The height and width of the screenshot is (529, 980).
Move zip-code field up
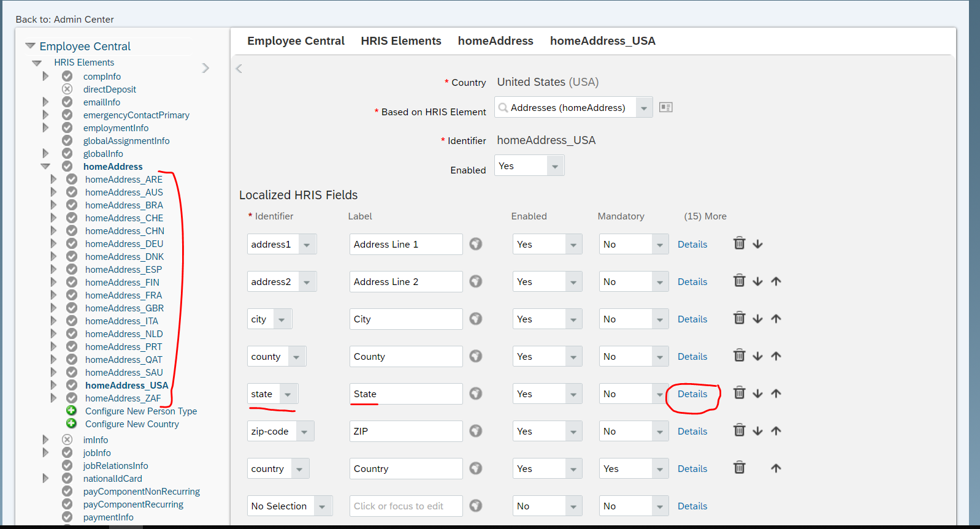click(776, 431)
